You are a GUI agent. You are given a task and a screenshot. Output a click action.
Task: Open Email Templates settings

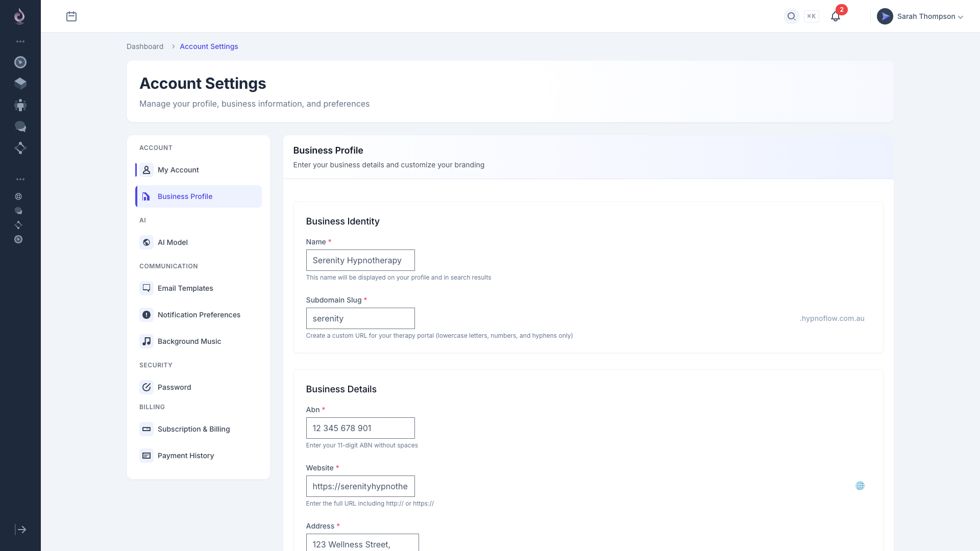(185, 288)
